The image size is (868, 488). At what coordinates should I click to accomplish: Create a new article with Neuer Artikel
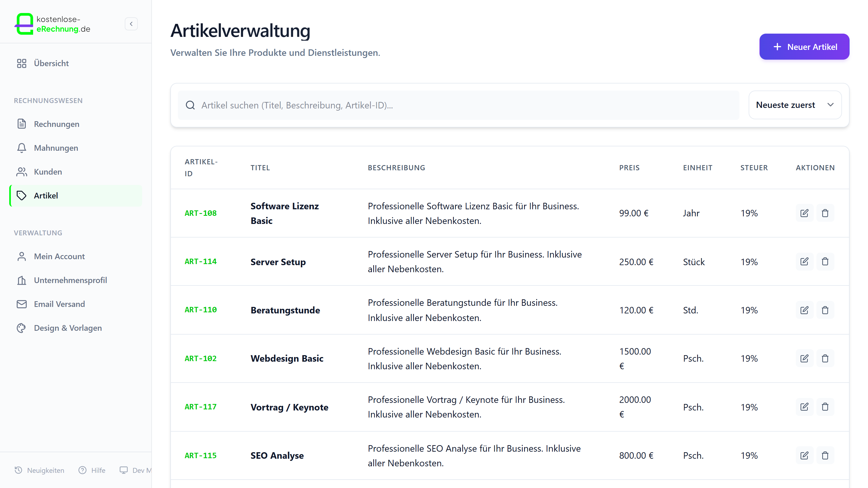pyautogui.click(x=804, y=47)
